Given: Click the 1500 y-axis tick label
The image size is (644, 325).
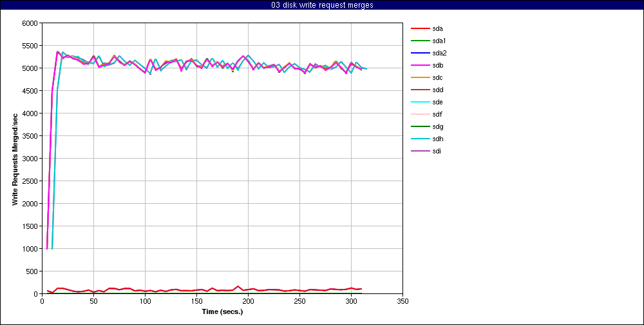Looking at the screenshot, I should pos(31,226).
